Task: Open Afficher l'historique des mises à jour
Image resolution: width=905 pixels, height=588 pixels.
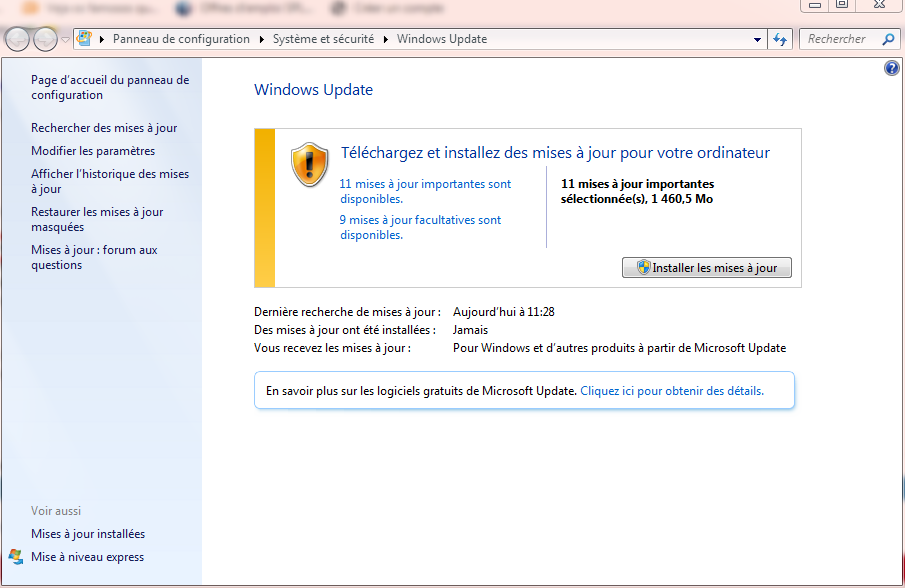Action: point(110,181)
